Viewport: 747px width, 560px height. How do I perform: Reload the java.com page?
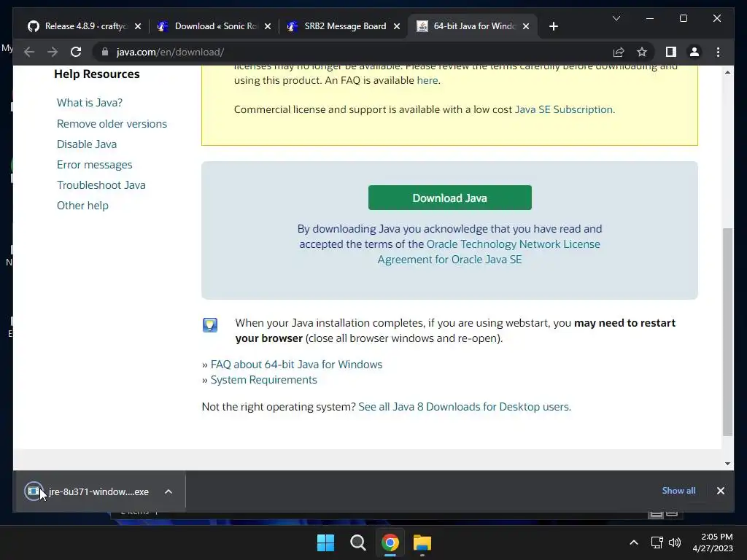(76, 52)
